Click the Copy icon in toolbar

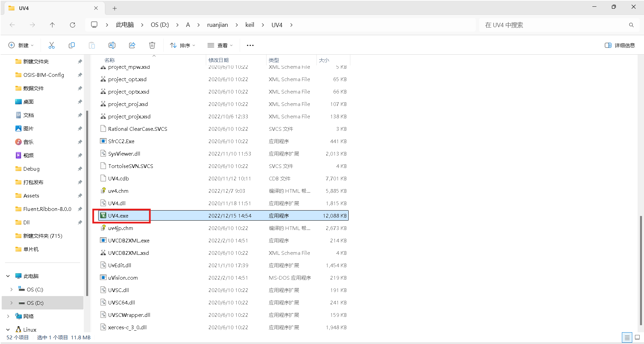[x=71, y=45]
